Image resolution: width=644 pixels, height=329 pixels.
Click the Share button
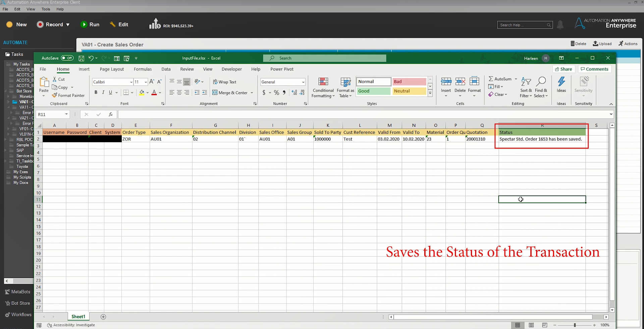[x=563, y=69]
